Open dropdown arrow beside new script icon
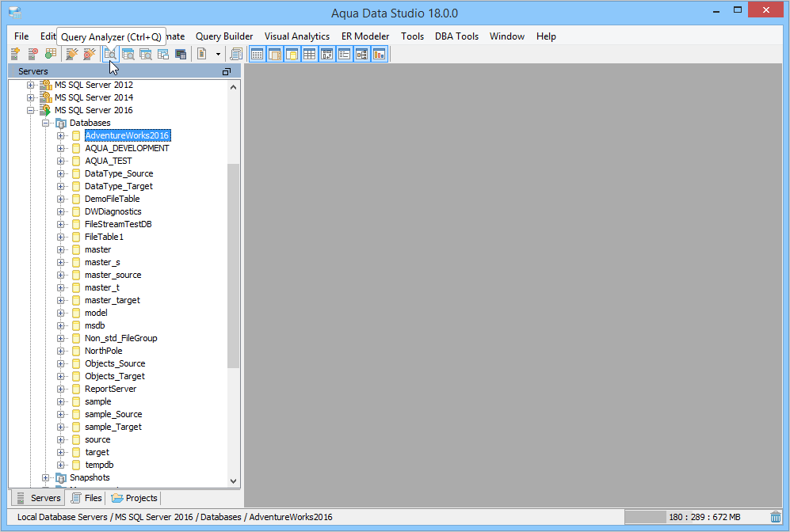 (x=218, y=54)
